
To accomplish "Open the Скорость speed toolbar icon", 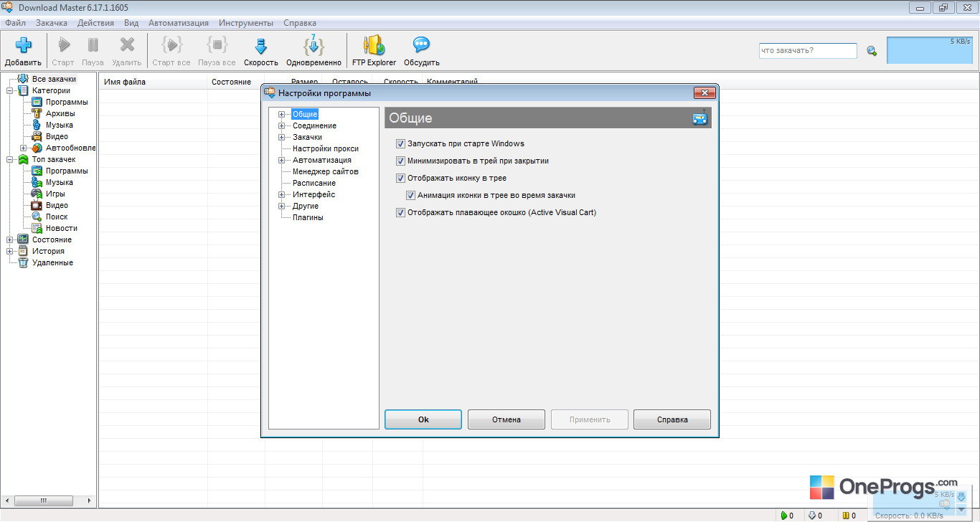I will click(261, 46).
